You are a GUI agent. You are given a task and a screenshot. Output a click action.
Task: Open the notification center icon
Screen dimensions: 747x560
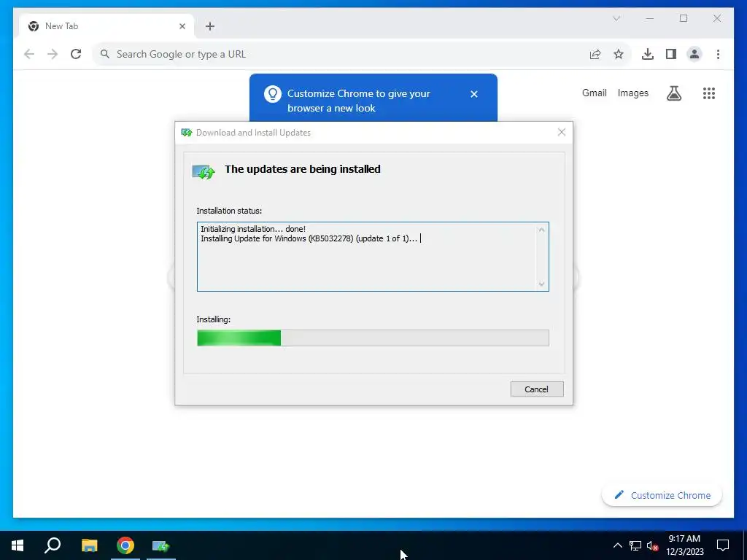[723, 545]
